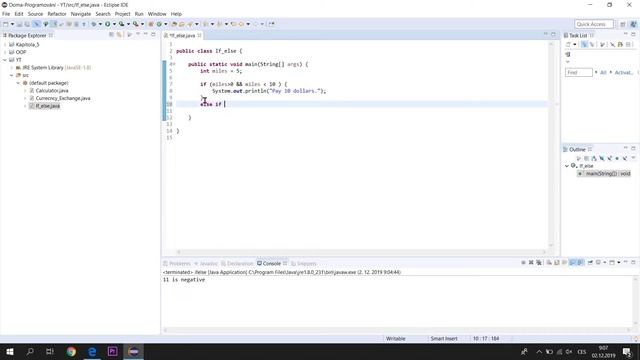Select the Java perspective icon

[633, 24]
